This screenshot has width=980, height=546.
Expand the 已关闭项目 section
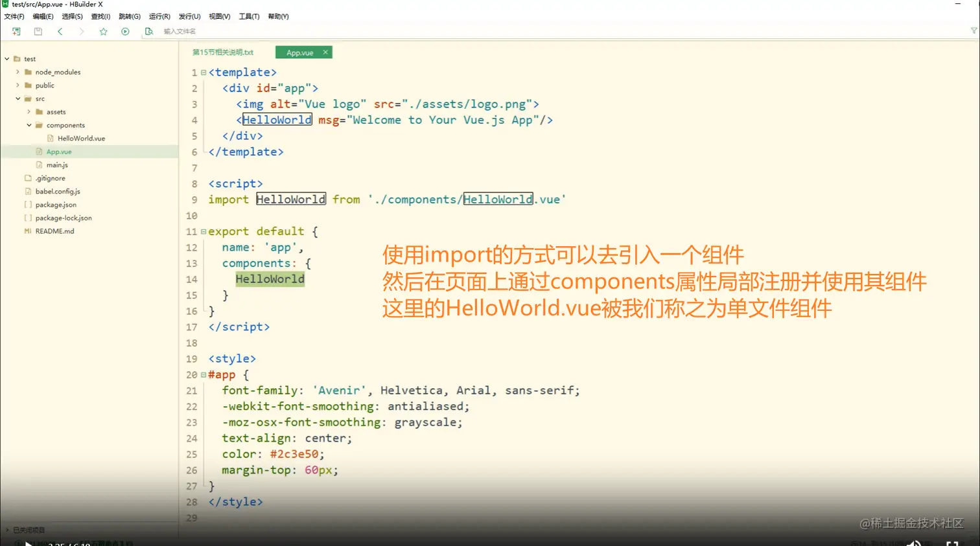point(7,530)
